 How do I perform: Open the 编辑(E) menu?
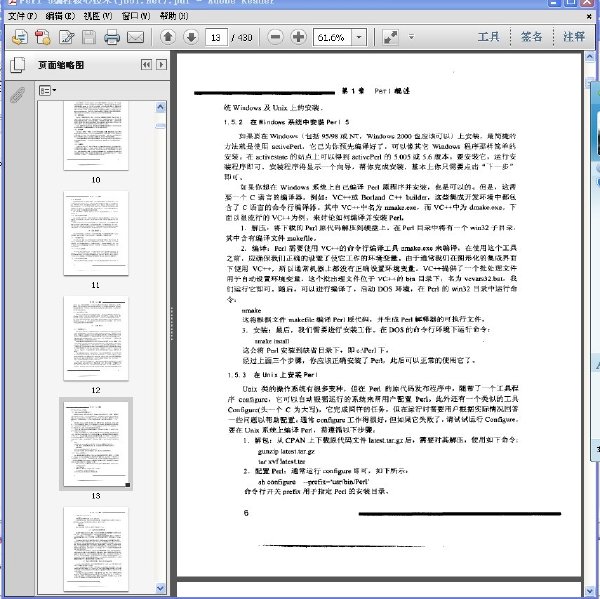(x=60, y=16)
